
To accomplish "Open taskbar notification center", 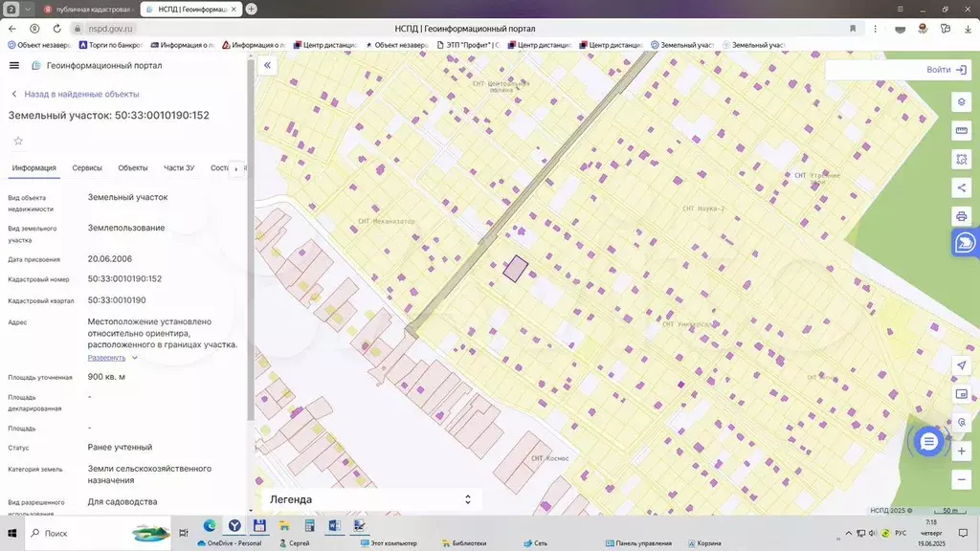I will [963, 533].
